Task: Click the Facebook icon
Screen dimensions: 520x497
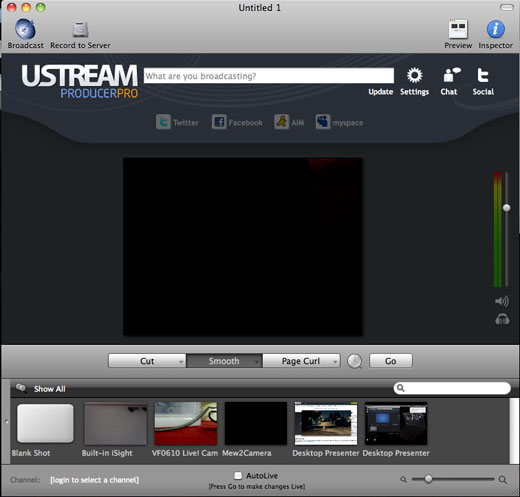Action: click(x=219, y=122)
